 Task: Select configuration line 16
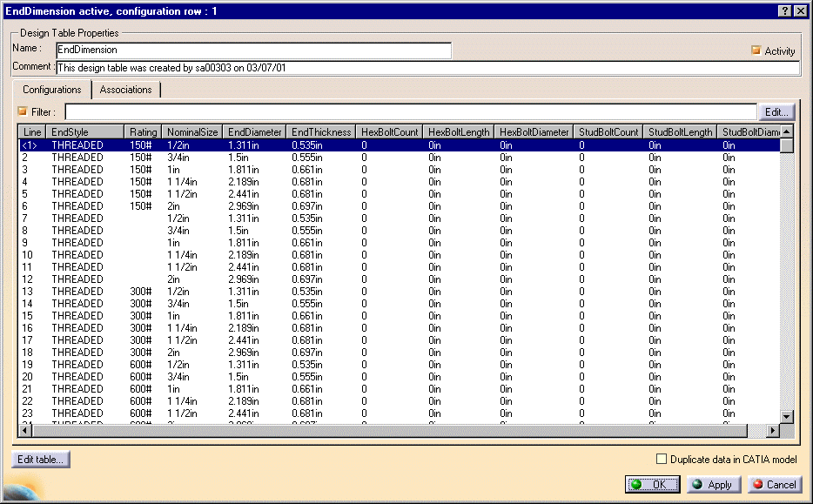[x=400, y=328]
